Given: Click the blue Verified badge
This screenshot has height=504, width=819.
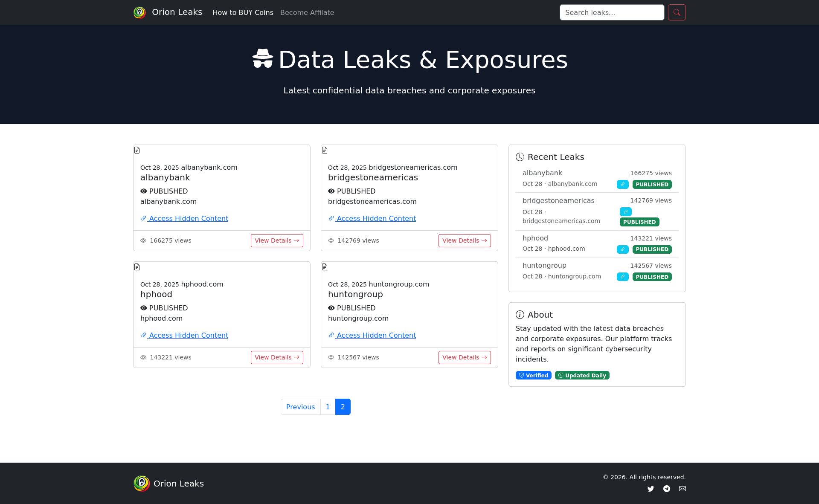Looking at the screenshot, I should pyautogui.click(x=533, y=375).
